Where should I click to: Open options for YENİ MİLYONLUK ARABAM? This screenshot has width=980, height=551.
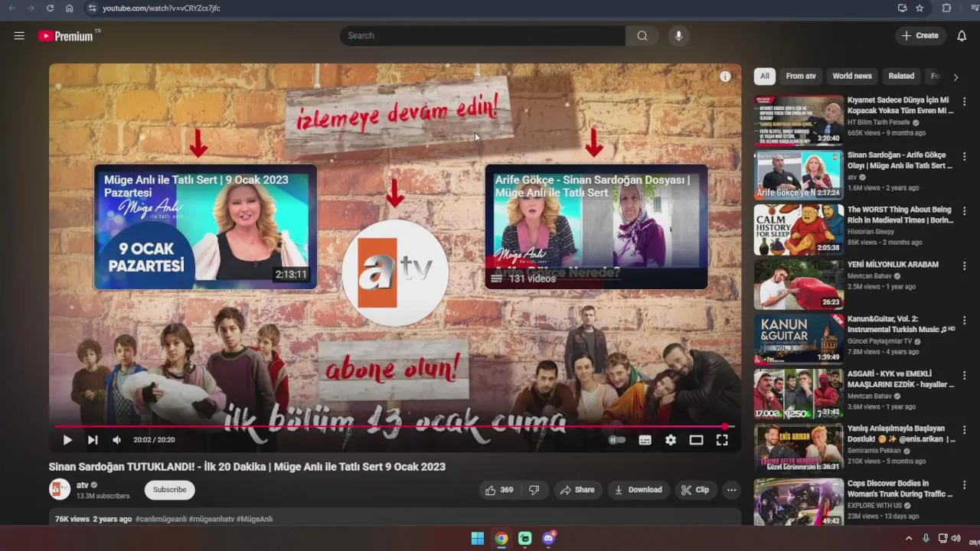point(965,266)
